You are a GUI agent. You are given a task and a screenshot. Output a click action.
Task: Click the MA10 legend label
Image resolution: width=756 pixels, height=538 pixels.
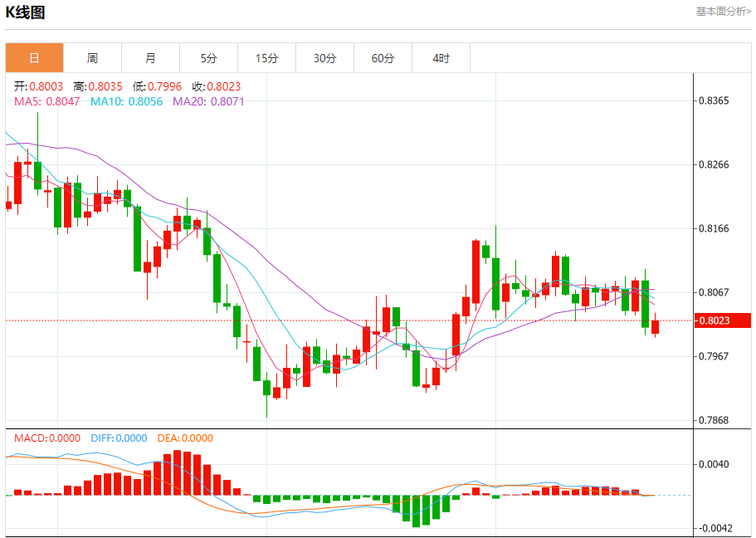[126, 101]
